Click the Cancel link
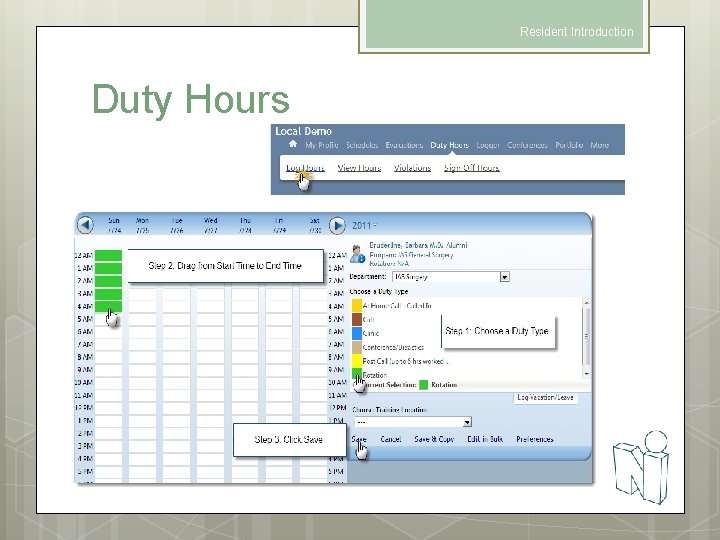The image size is (720, 540). tap(391, 439)
